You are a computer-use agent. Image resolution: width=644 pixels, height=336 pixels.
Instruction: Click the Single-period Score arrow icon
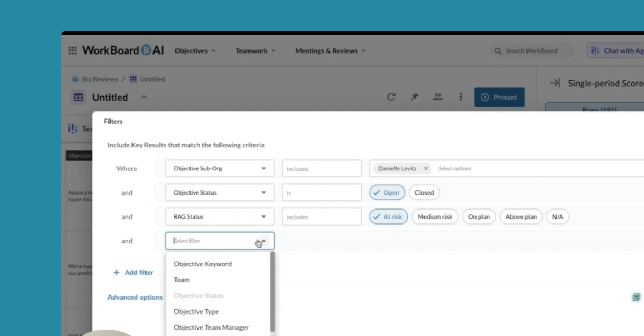click(x=555, y=83)
